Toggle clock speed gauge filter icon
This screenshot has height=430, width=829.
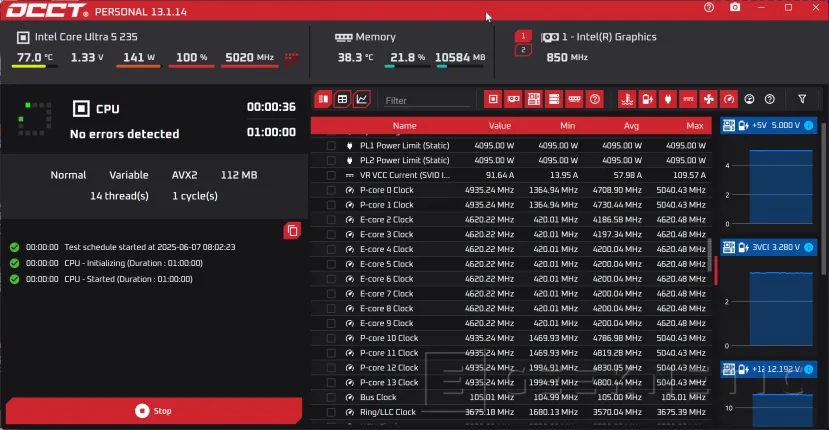click(729, 99)
